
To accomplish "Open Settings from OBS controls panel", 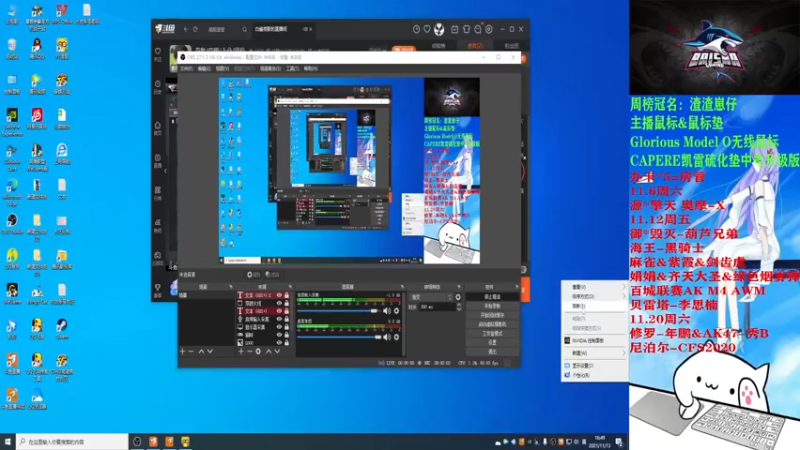I will [492, 343].
